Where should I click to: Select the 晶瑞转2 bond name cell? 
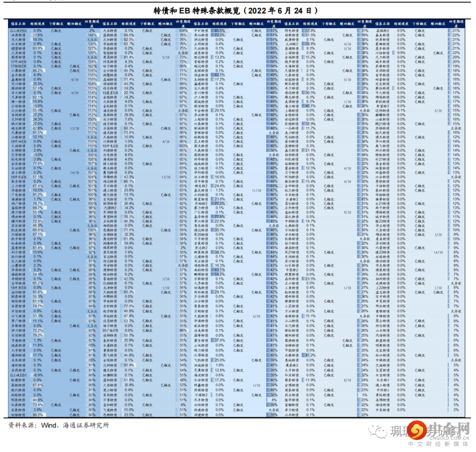(x=383, y=31)
